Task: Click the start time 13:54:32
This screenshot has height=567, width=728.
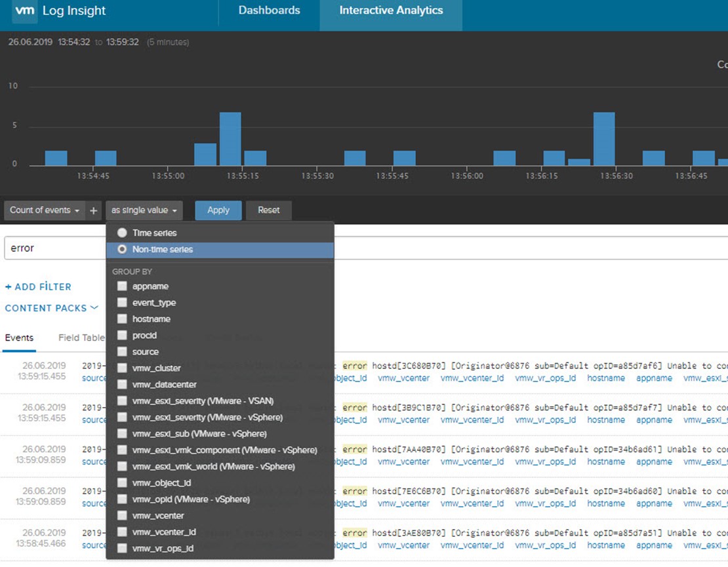Action: [x=74, y=42]
